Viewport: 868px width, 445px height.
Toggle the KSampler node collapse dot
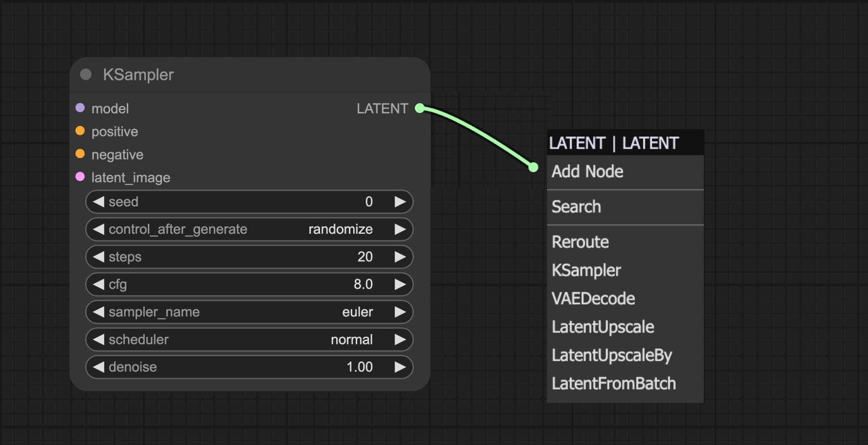click(x=86, y=74)
